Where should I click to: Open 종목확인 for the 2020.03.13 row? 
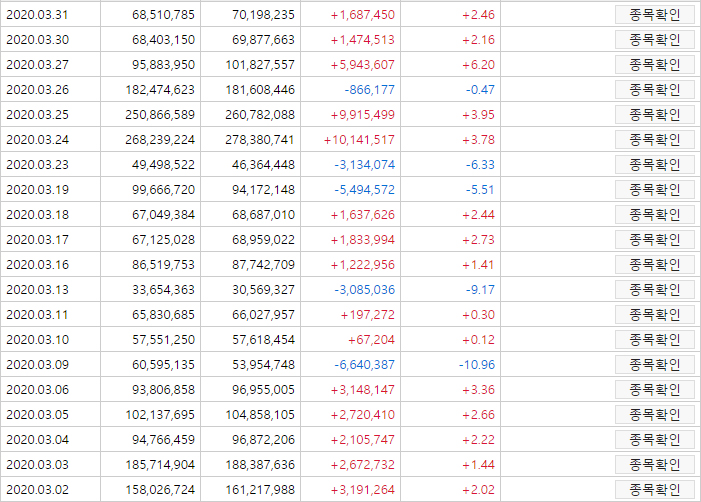pos(655,290)
